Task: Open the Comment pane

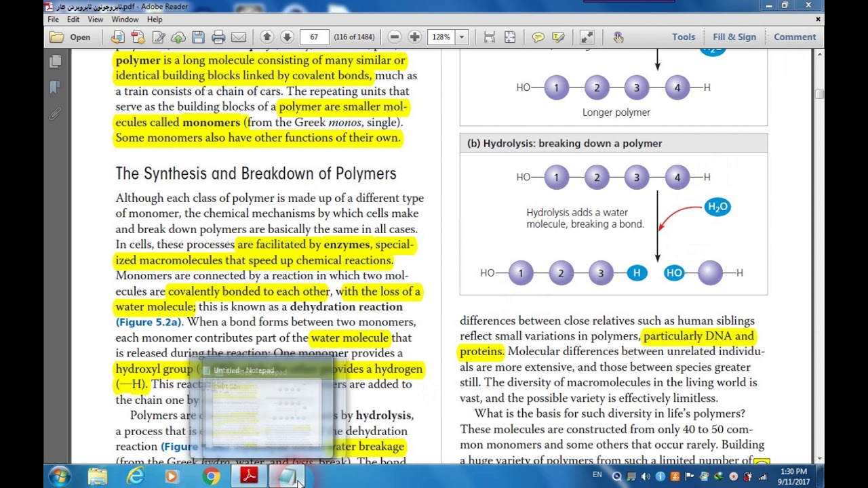Action: (x=795, y=37)
